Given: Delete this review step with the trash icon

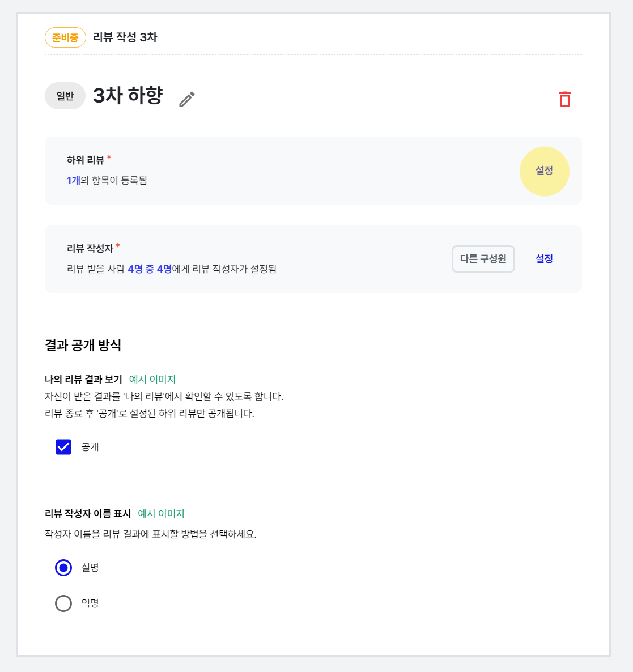Looking at the screenshot, I should coord(565,99).
